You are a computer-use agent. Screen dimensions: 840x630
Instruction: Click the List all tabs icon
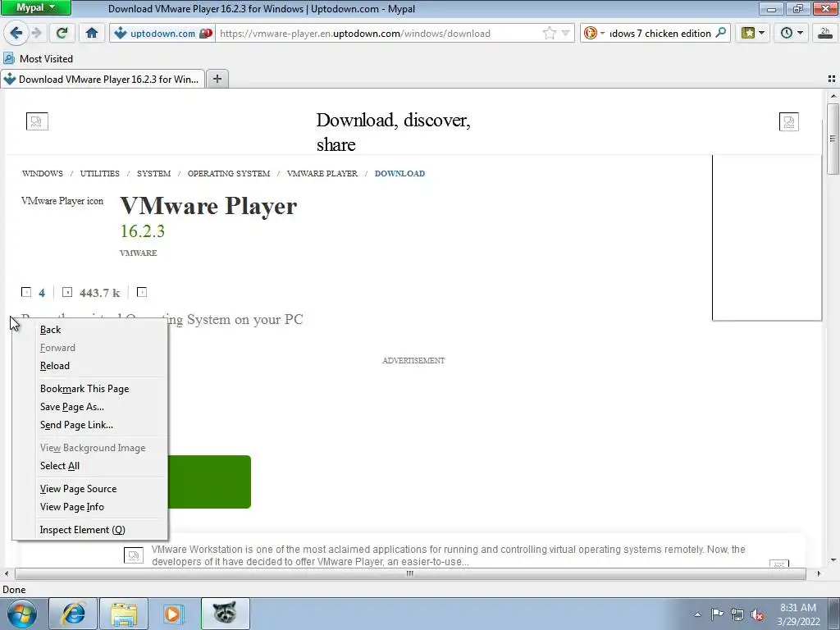tap(832, 80)
